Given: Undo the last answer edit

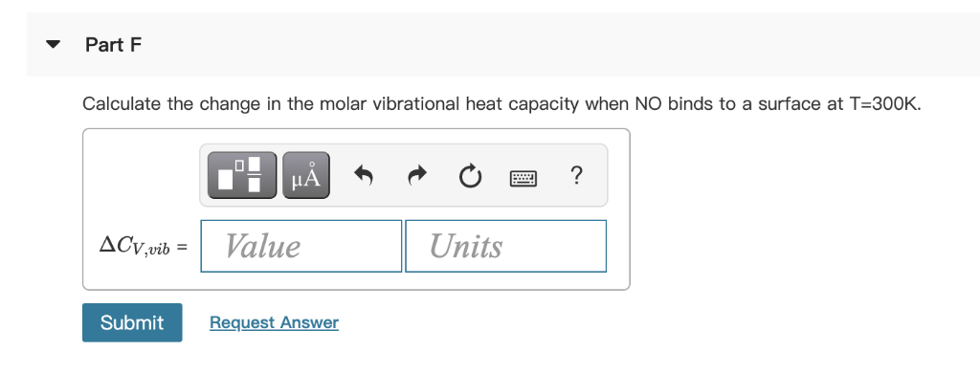Looking at the screenshot, I should (x=363, y=175).
